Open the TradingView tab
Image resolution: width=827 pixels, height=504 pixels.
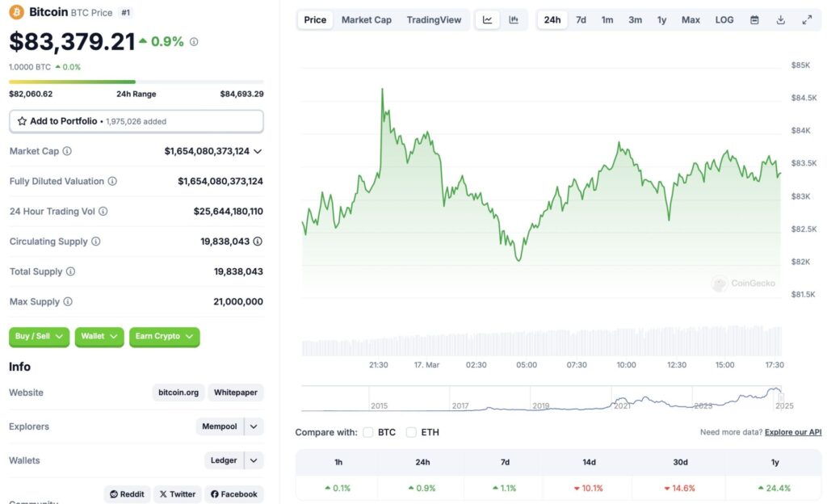[434, 19]
